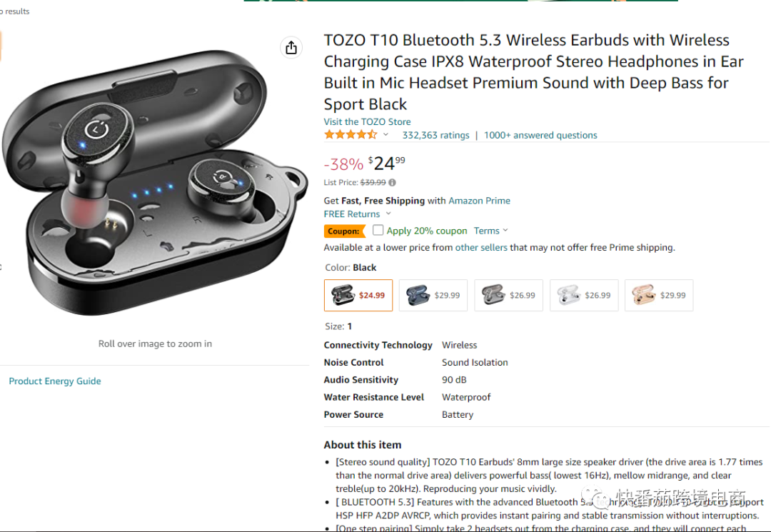Select the Black color swatch $24.99
The width and height of the screenshot is (771, 532).
point(358,295)
